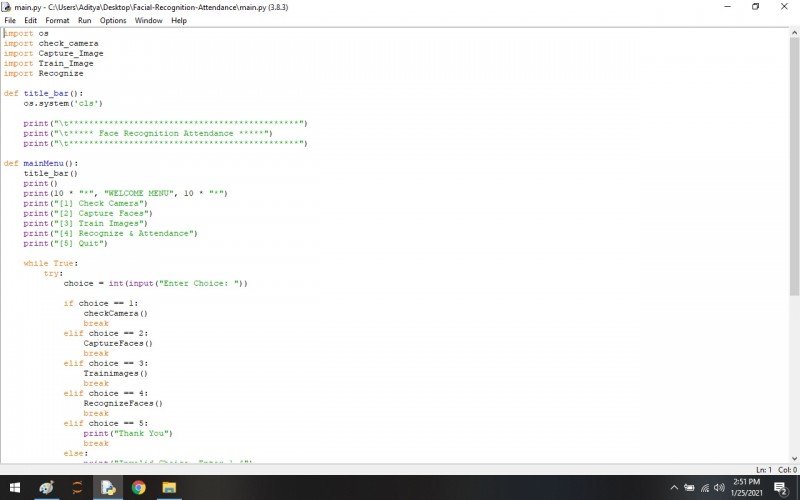This screenshot has width=800, height=500.
Task: Restore down the main.py window
Action: pos(756,7)
